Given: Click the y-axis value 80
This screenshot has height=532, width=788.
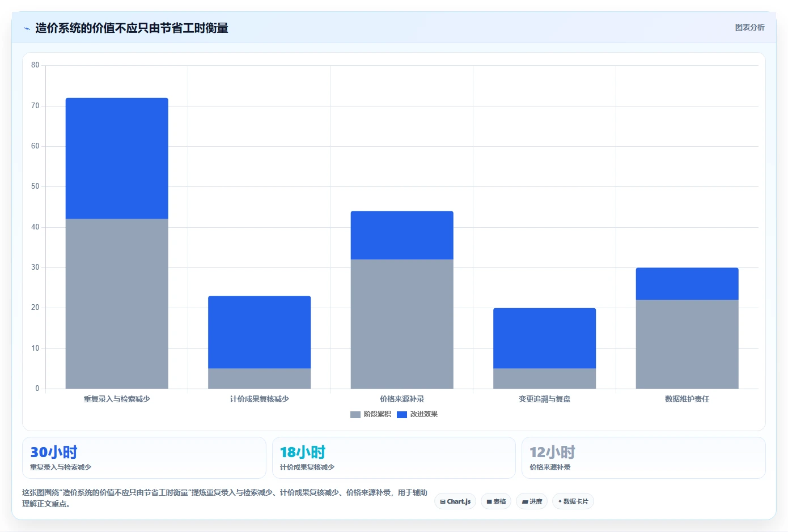Looking at the screenshot, I should point(35,65).
